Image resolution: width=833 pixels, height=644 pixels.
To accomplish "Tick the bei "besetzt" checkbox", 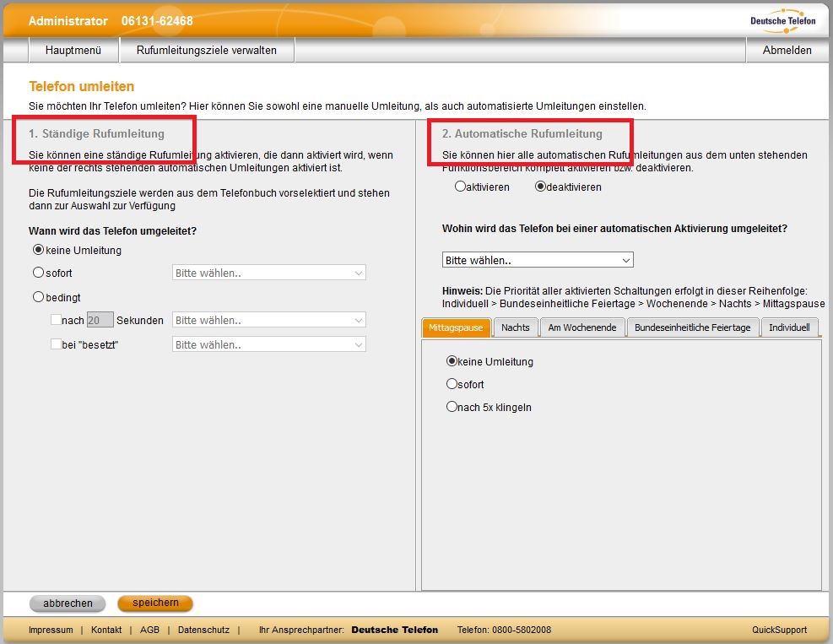I will [56, 344].
